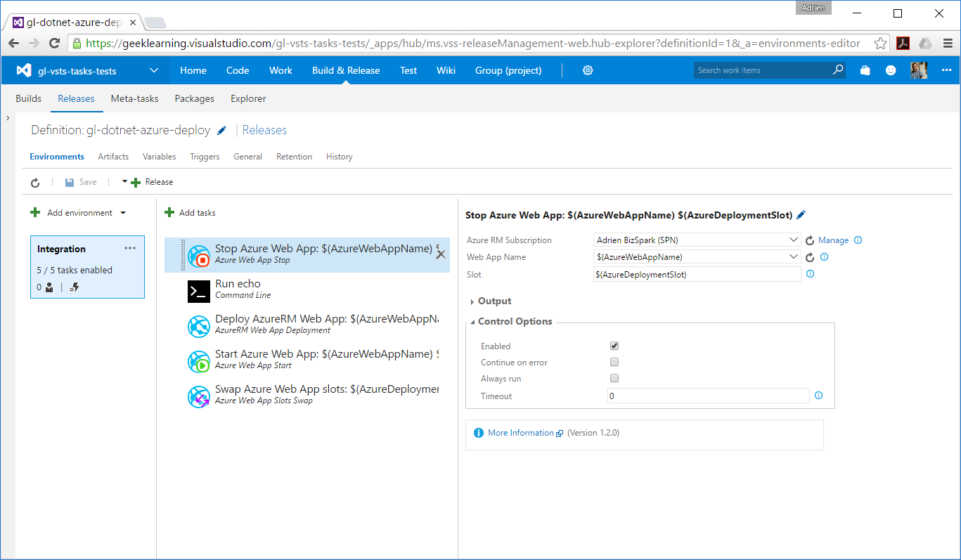Click the Slot input field
The width and height of the screenshot is (961, 560).
tap(697, 274)
